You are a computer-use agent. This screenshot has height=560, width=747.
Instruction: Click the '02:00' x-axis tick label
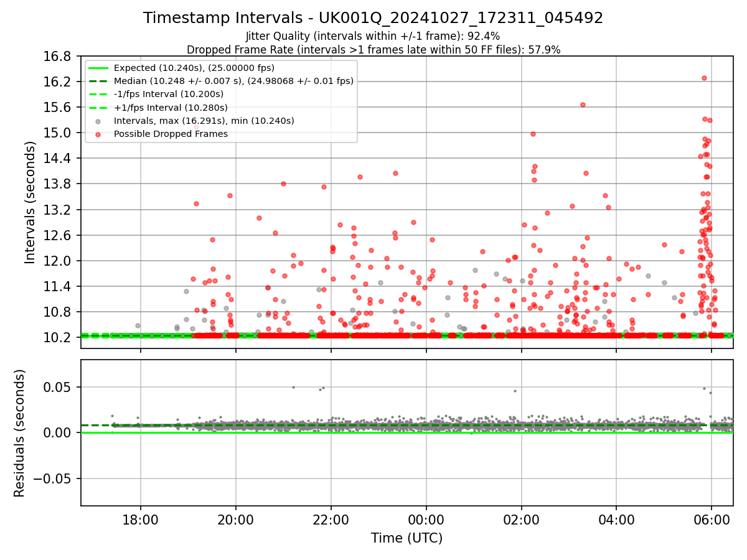click(521, 520)
